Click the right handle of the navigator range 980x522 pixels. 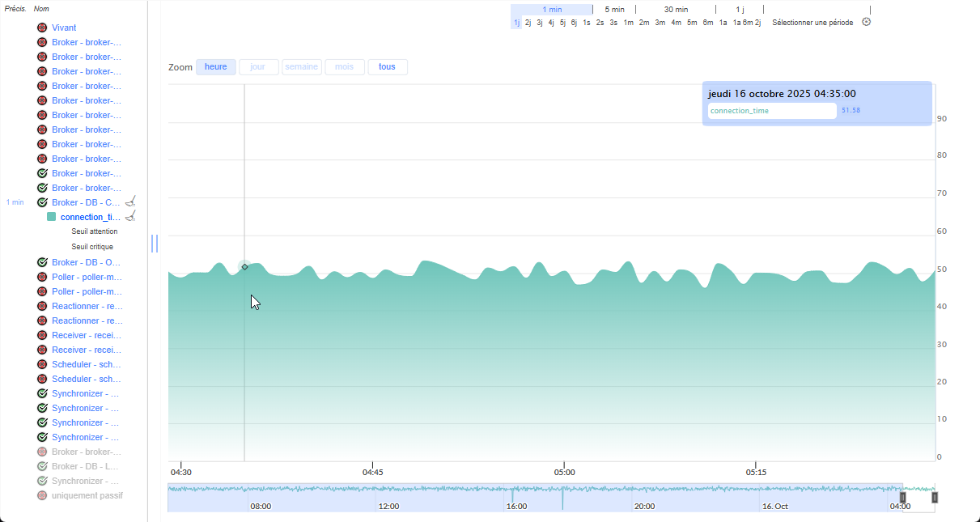point(935,498)
